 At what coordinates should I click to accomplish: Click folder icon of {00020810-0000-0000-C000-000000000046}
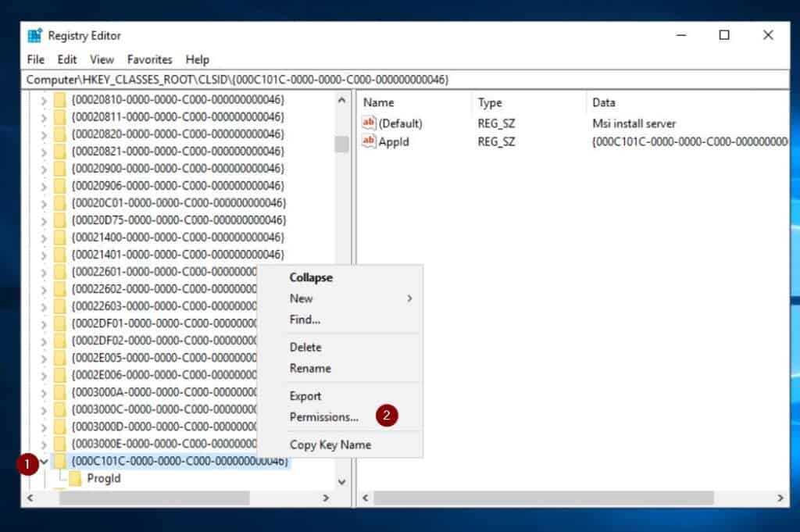click(60, 99)
